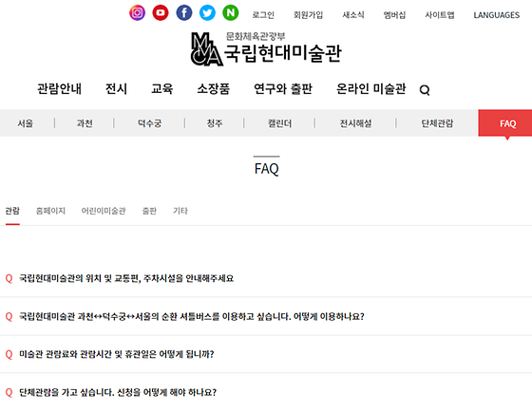
Task: Switch to the 기타 FAQ tab
Action: 180,211
